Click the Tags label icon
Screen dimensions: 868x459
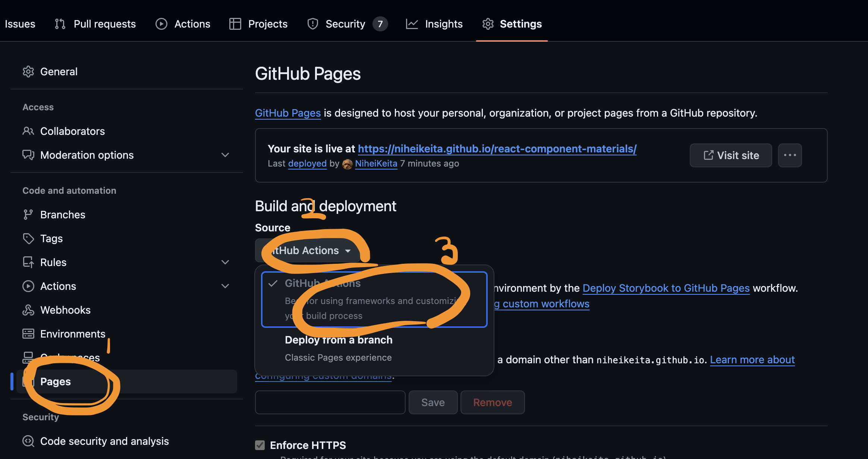coord(28,238)
